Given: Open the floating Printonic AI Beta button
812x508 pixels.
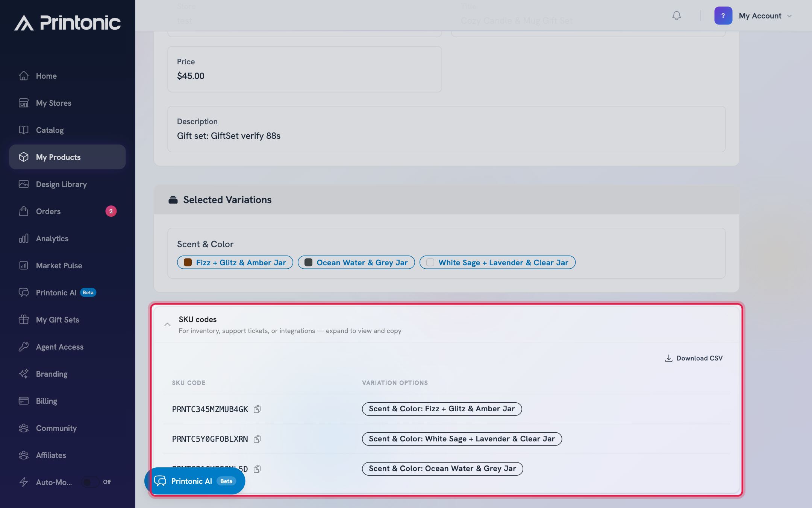Looking at the screenshot, I should point(195,481).
